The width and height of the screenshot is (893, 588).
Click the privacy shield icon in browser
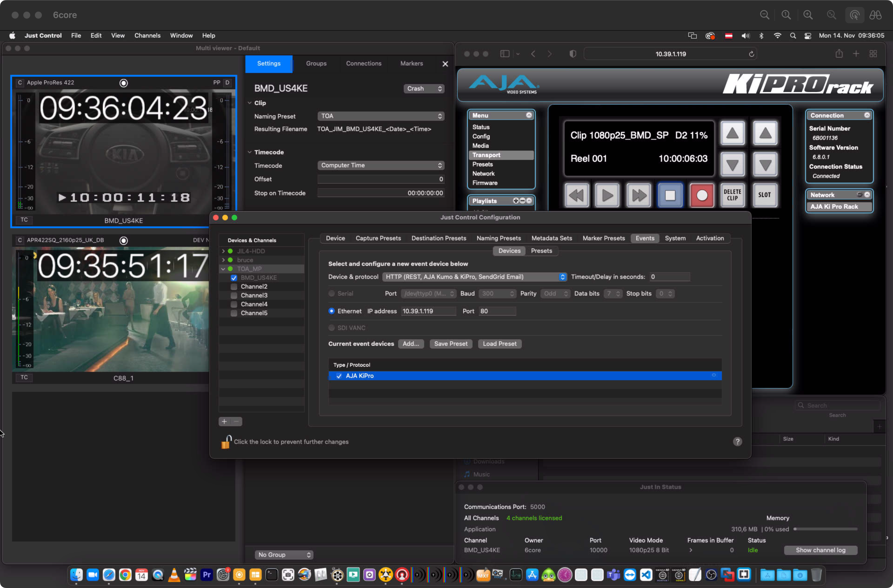(573, 54)
